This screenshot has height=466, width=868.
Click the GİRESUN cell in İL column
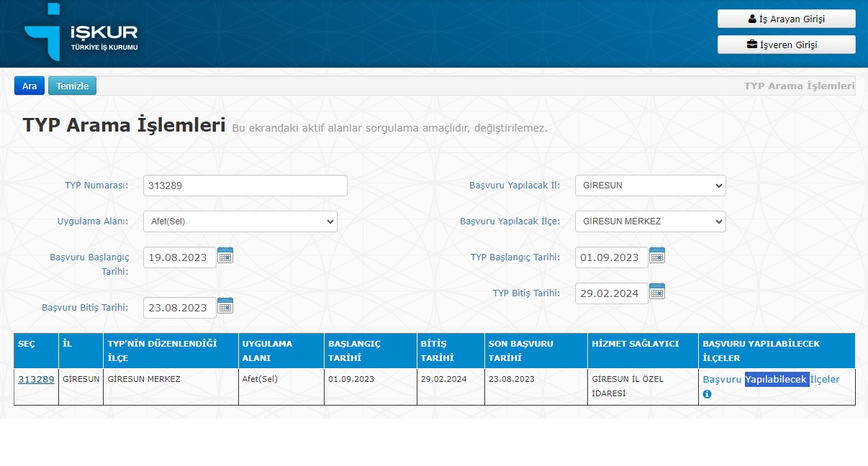(x=81, y=387)
